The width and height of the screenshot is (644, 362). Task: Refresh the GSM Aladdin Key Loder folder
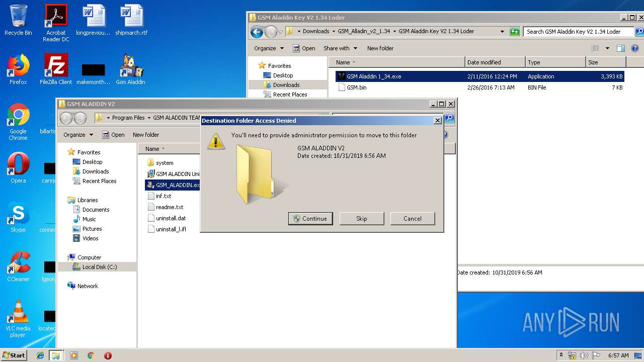coord(514,31)
